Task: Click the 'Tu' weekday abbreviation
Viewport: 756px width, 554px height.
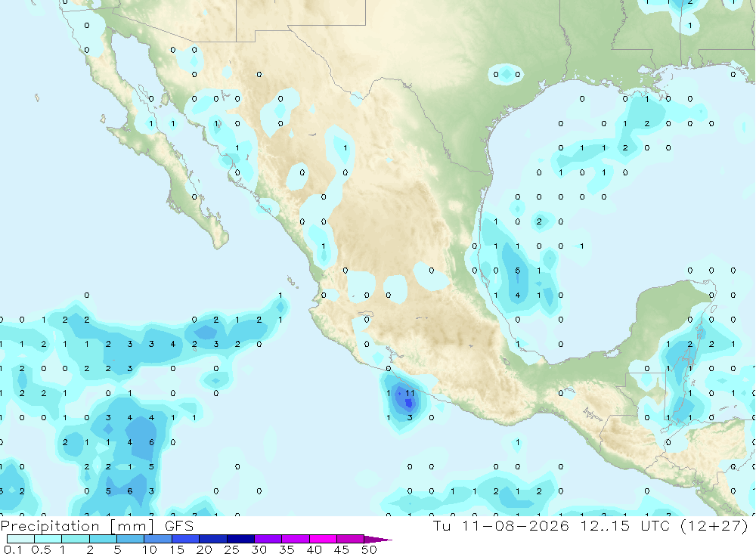Action: point(442,525)
